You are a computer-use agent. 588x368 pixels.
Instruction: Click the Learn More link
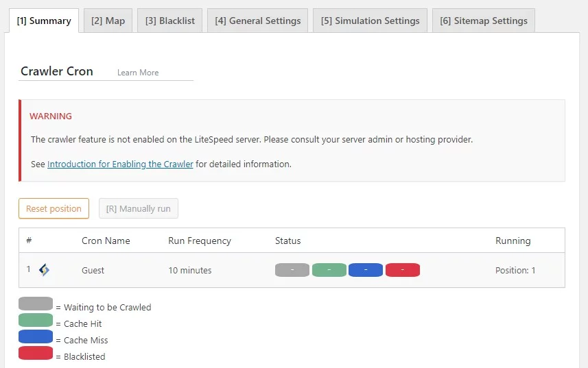pyautogui.click(x=138, y=73)
